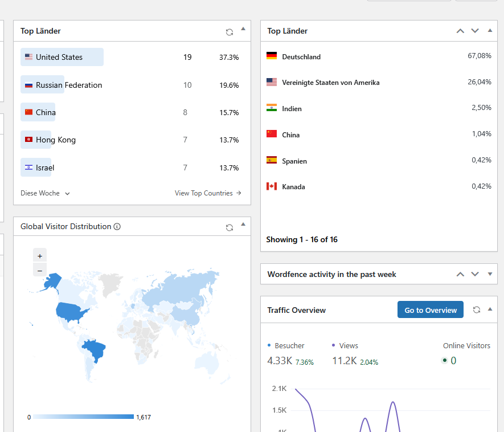Click the Views legend label
504x432 pixels.
coord(349,345)
